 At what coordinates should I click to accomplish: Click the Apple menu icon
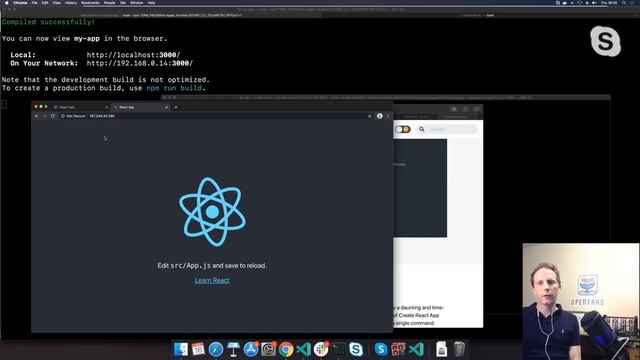click(x=7, y=2)
